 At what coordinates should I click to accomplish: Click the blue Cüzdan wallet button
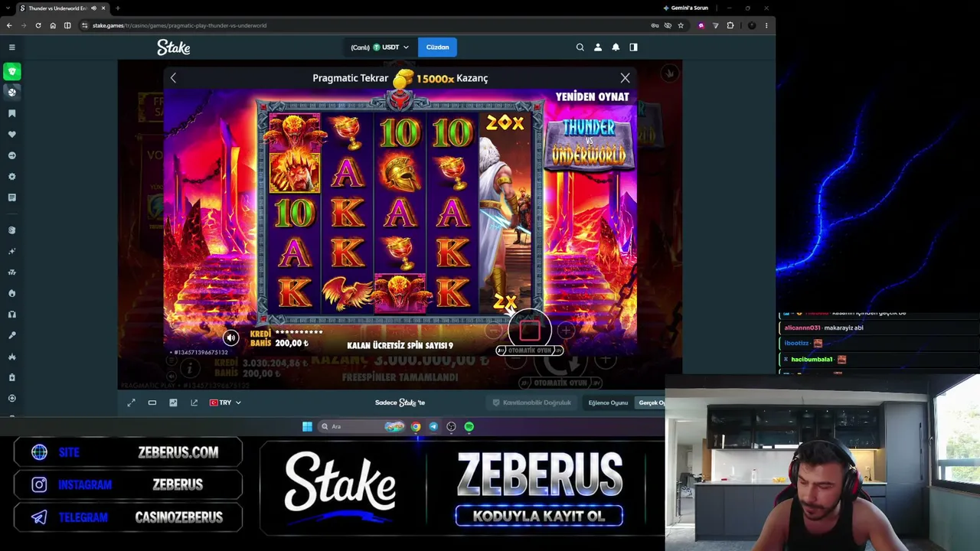click(437, 47)
